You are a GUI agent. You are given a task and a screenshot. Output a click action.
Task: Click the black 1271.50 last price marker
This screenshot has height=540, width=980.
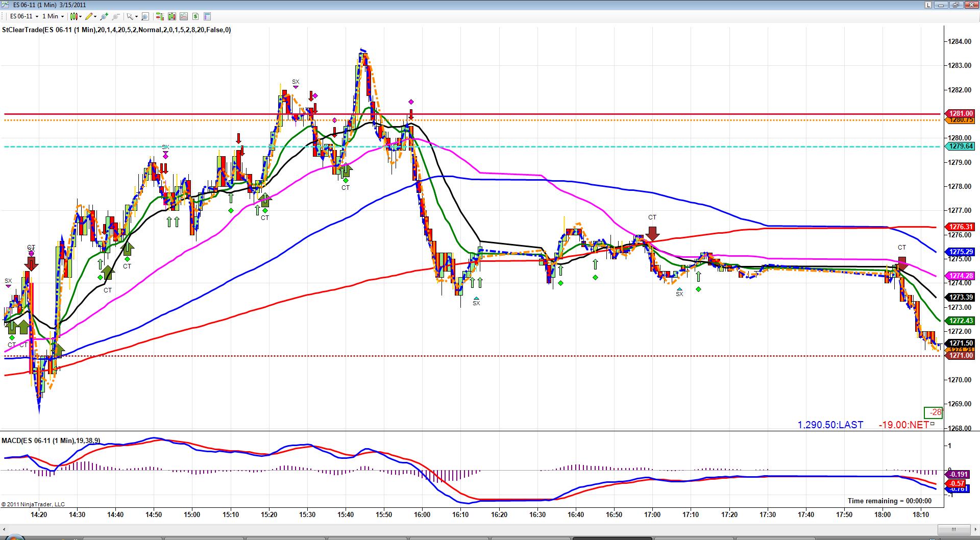coord(960,343)
